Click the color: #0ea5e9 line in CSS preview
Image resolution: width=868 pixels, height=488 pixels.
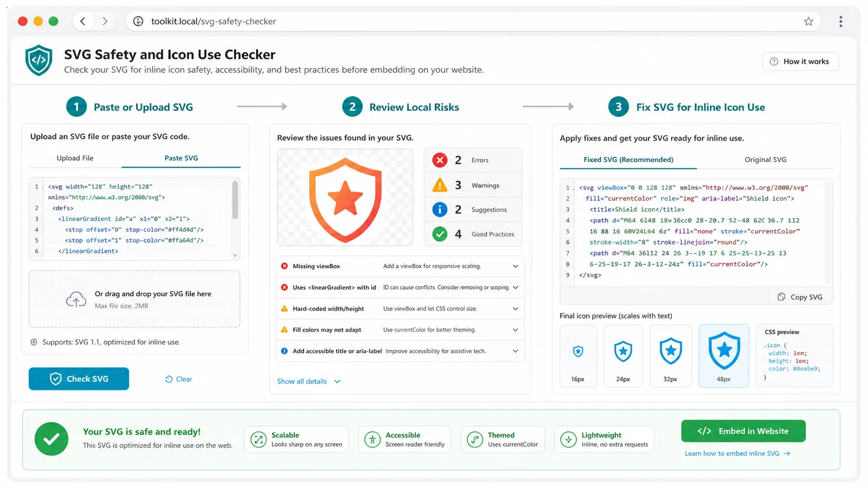(x=794, y=369)
